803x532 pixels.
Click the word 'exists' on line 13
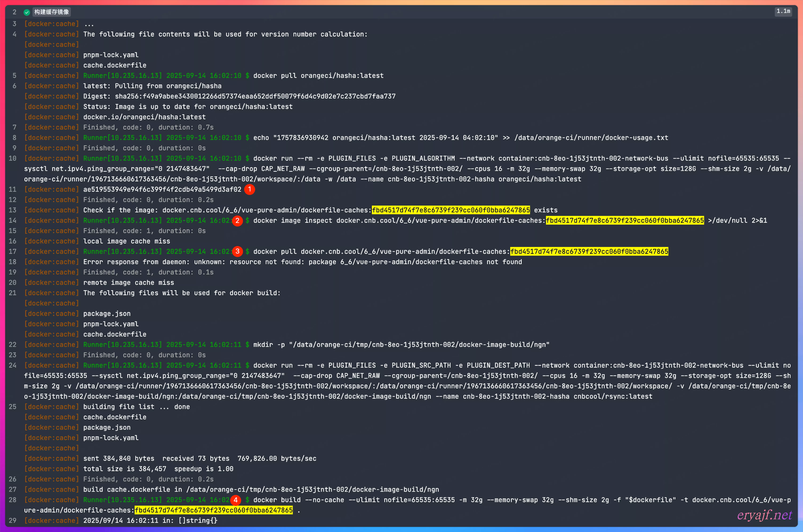[546, 210]
